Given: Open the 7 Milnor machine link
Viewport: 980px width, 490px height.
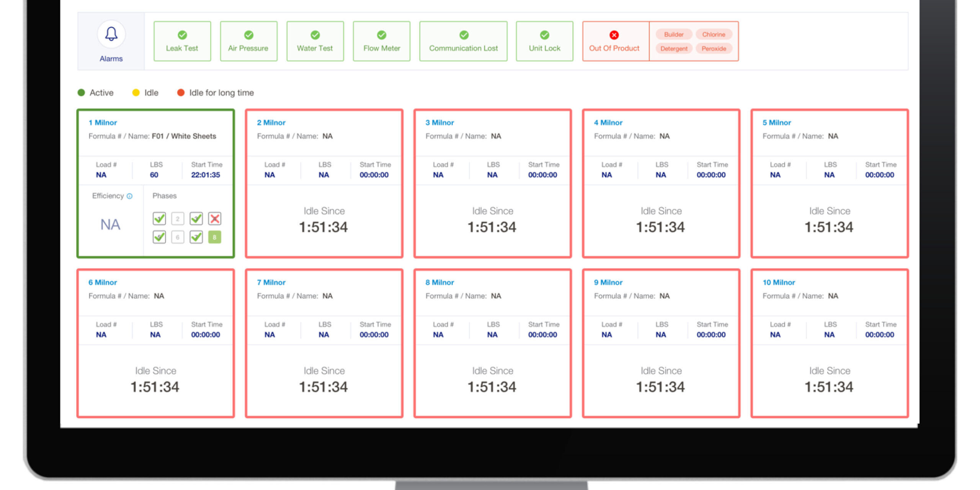Looking at the screenshot, I should tap(271, 282).
